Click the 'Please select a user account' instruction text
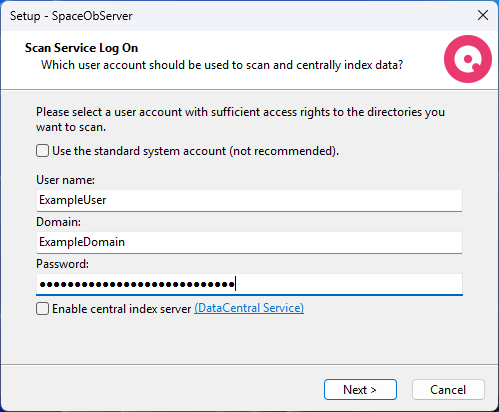Screen dimensions: 499x412 tap(240, 119)
